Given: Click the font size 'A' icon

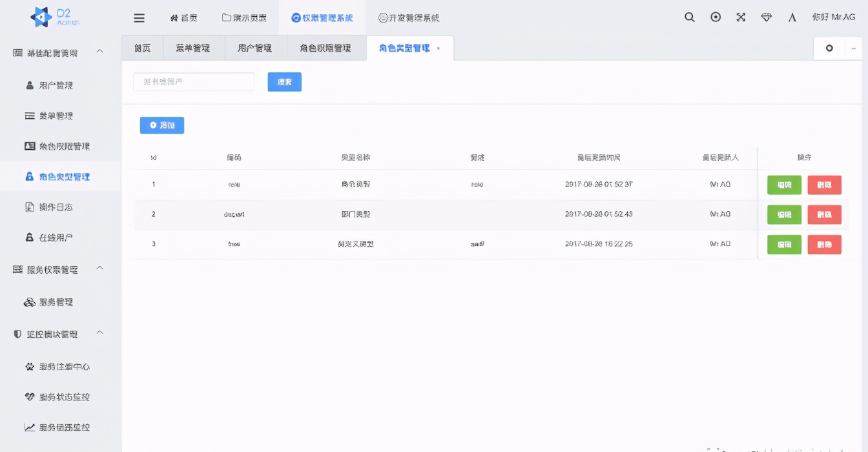Looking at the screenshot, I should (792, 17).
